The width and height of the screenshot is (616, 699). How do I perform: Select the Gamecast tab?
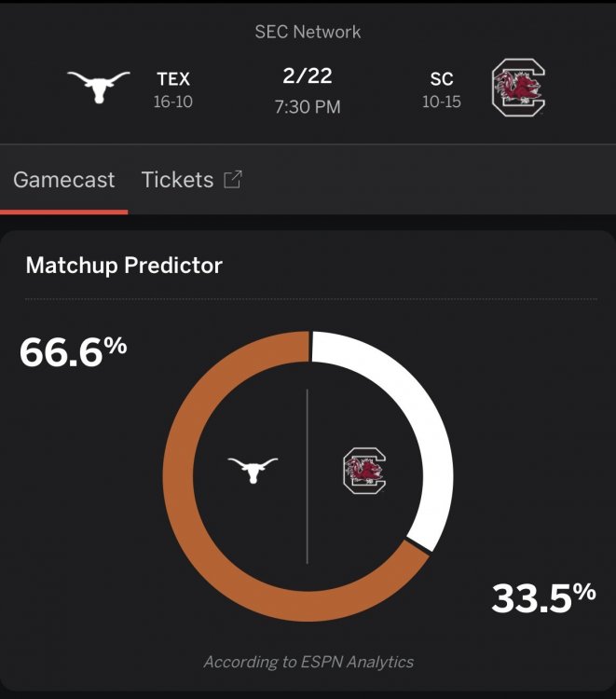(64, 180)
